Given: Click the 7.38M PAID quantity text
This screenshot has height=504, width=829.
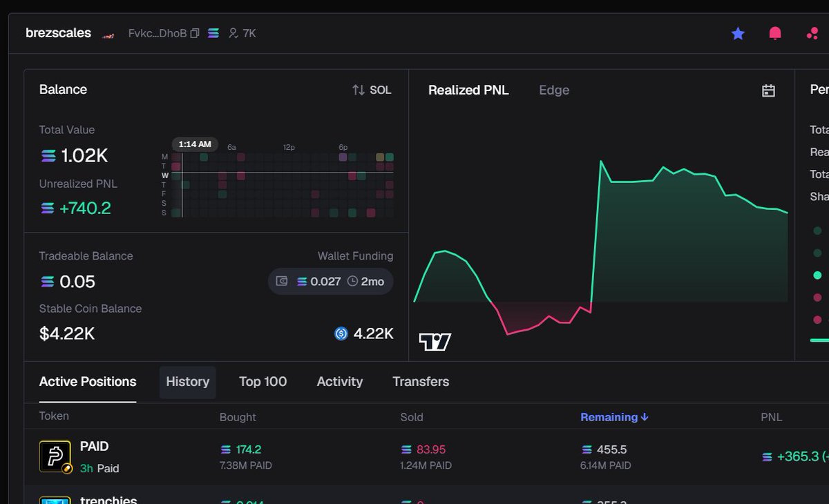Looking at the screenshot, I should (246, 465).
